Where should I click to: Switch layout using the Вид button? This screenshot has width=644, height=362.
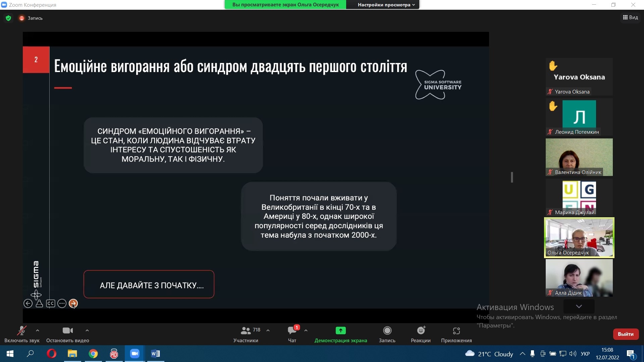click(631, 17)
